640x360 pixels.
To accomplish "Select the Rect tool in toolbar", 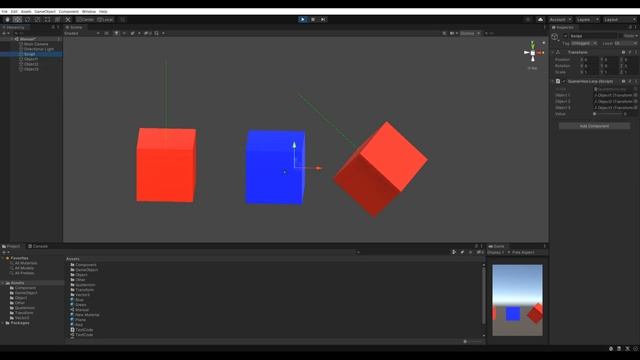I will point(47,20).
